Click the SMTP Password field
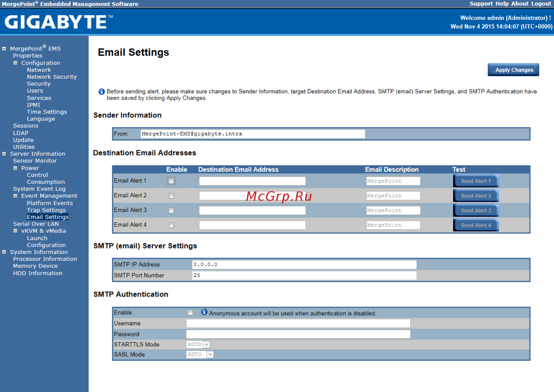The height and width of the screenshot is (392, 554). click(298, 334)
